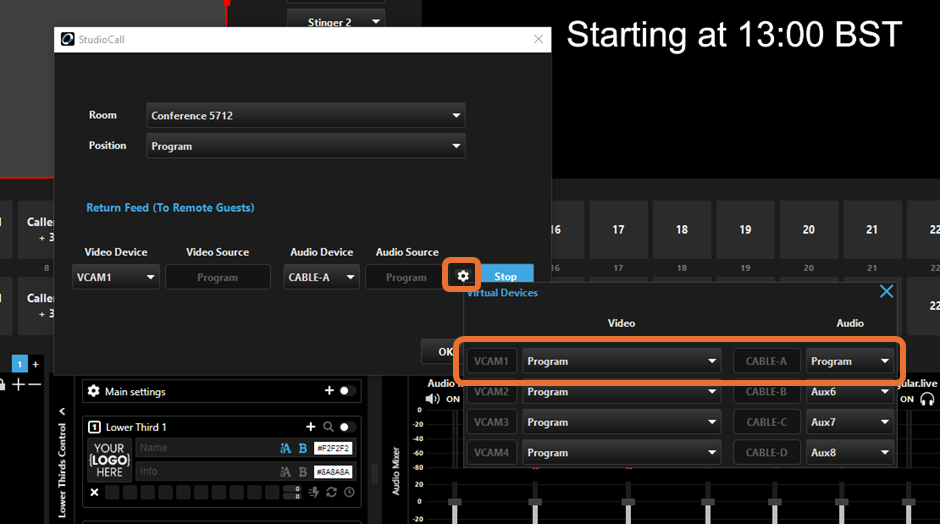Viewport: 940px width, 524px height.
Task: Toggle the Main settings switch
Action: (347, 391)
